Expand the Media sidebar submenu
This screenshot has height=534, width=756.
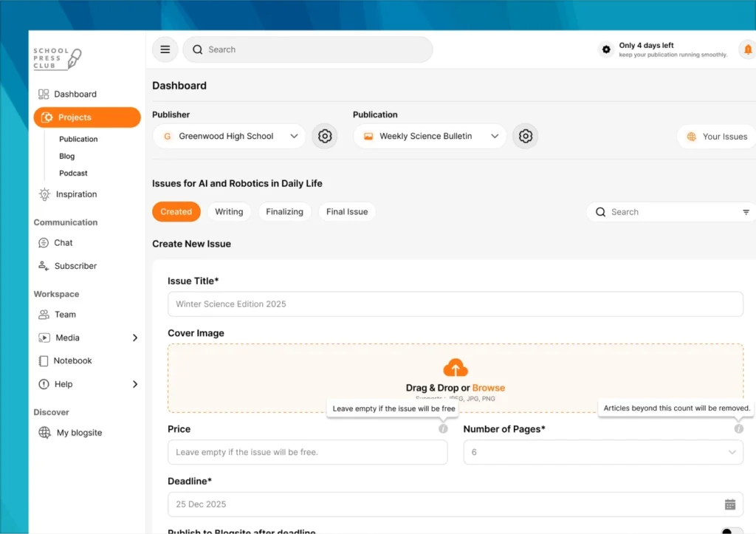pos(134,338)
